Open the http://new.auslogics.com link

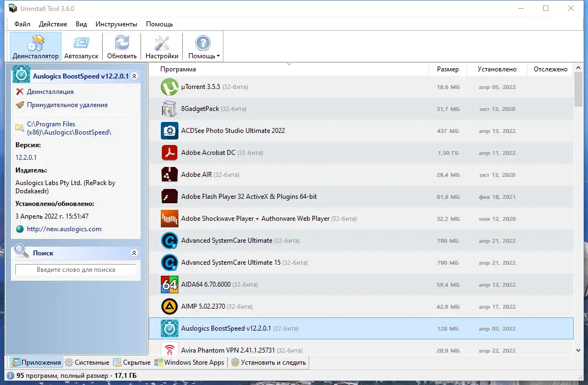coord(64,229)
